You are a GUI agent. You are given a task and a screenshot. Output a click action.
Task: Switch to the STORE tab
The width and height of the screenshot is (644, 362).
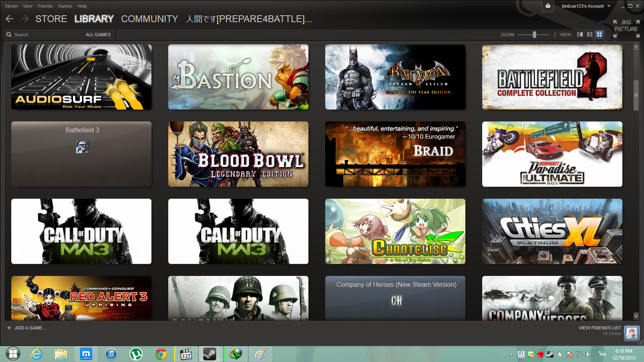[x=51, y=19]
